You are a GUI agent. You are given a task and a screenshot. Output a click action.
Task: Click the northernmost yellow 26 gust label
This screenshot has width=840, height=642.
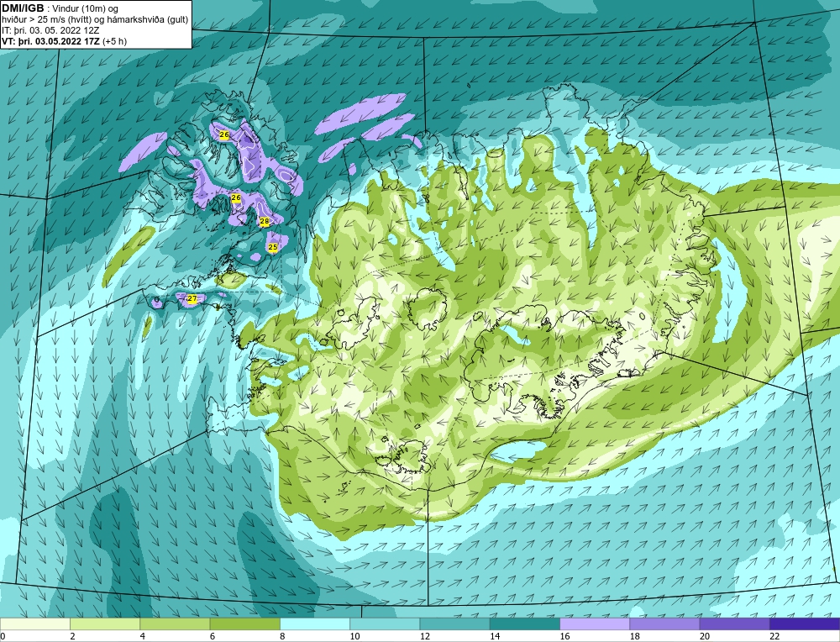[x=224, y=134]
